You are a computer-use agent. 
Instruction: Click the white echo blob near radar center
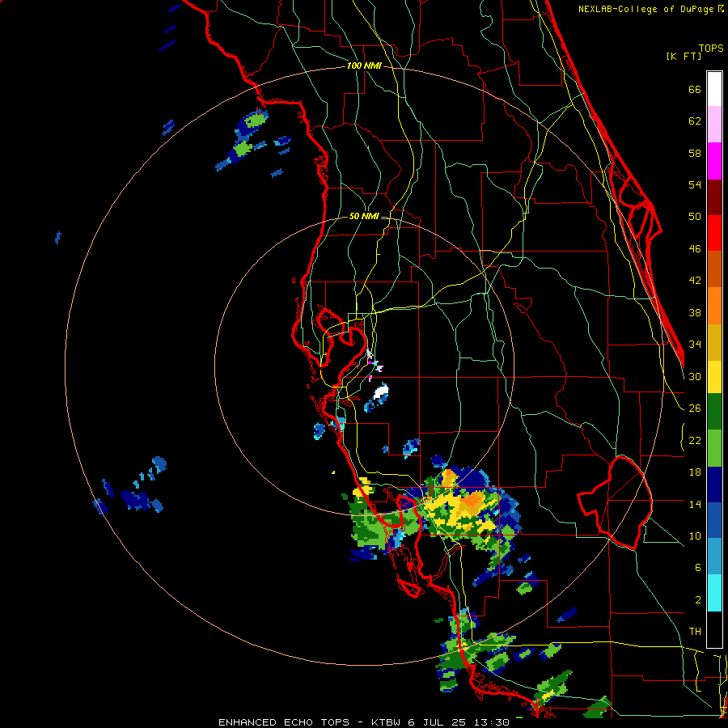[x=381, y=392]
